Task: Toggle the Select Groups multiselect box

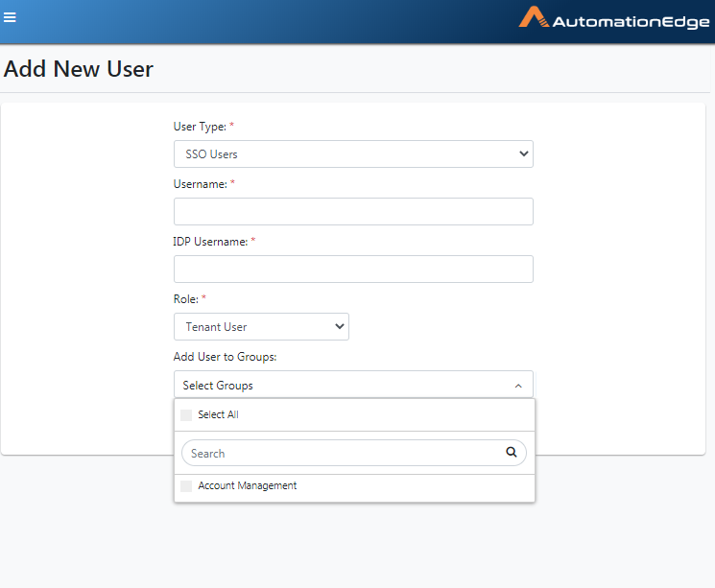Action: point(353,385)
